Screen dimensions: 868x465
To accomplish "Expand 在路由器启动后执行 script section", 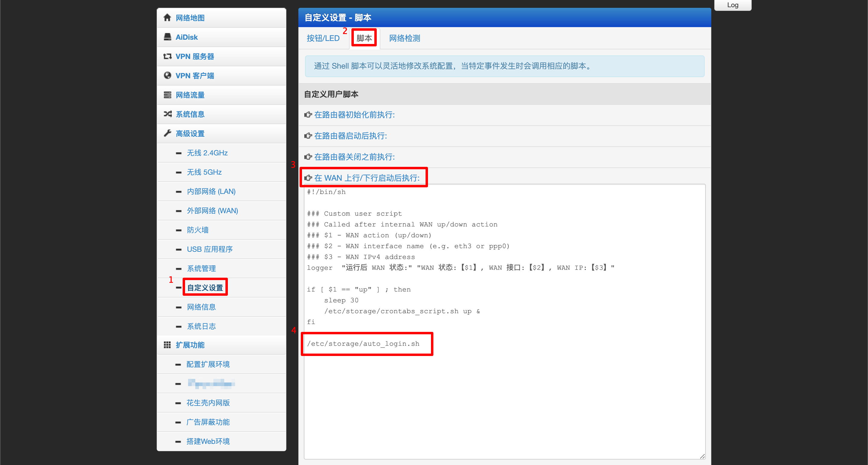I will point(350,136).
